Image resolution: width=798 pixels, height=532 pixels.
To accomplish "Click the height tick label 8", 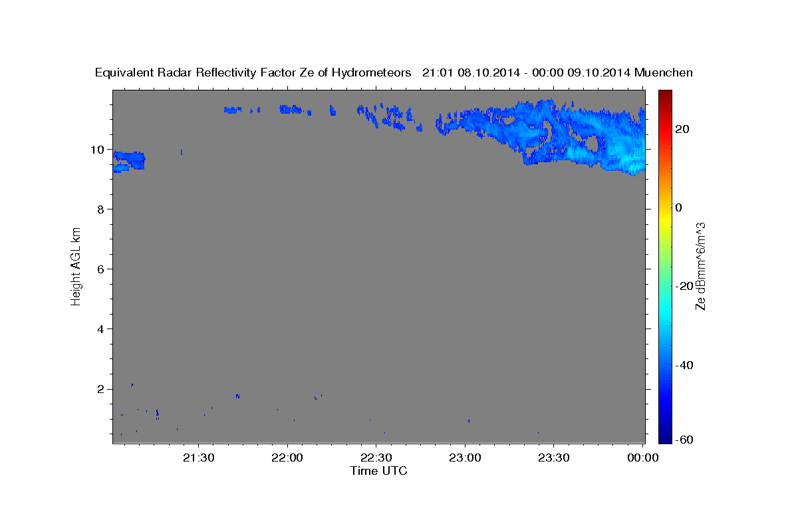I will coord(101,209).
